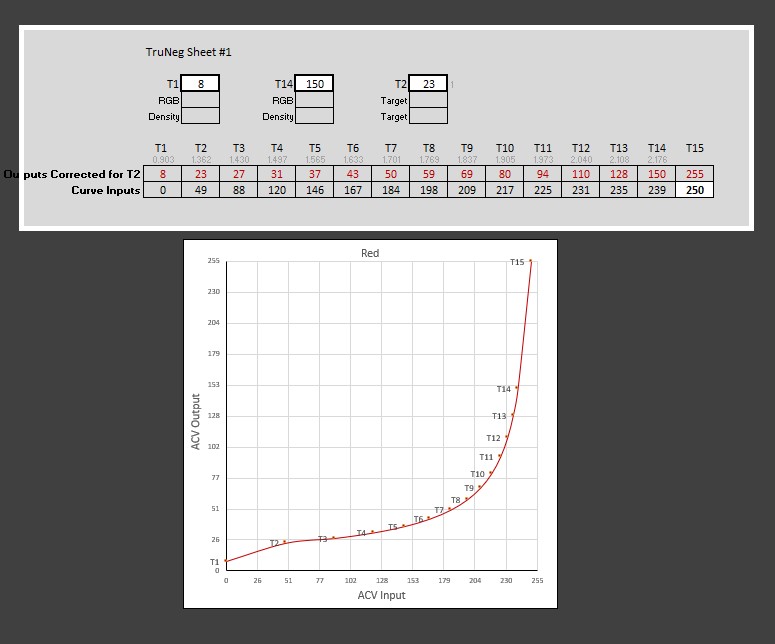Screen dimensions: 775x644
Task: Click the lower Target cell under T2
Action: point(428,117)
